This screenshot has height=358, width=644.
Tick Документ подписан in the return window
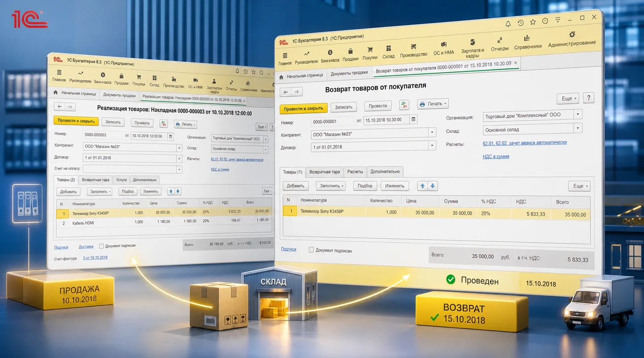[x=311, y=250]
